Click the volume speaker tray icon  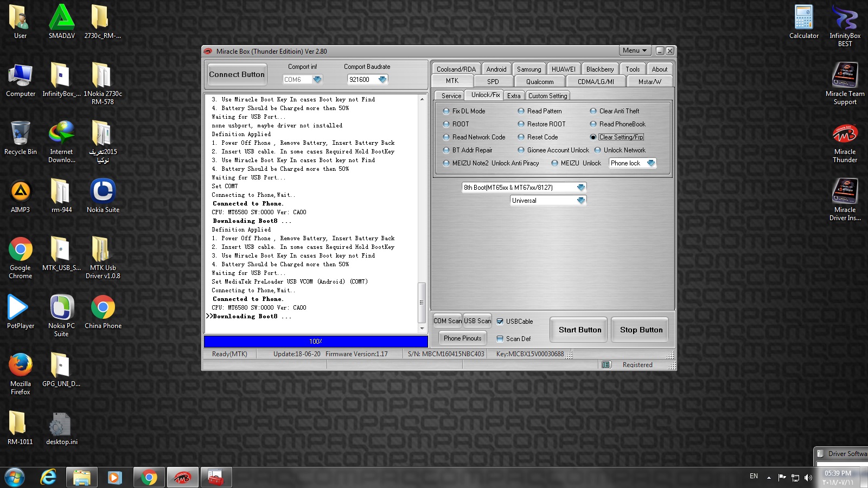[x=808, y=477]
